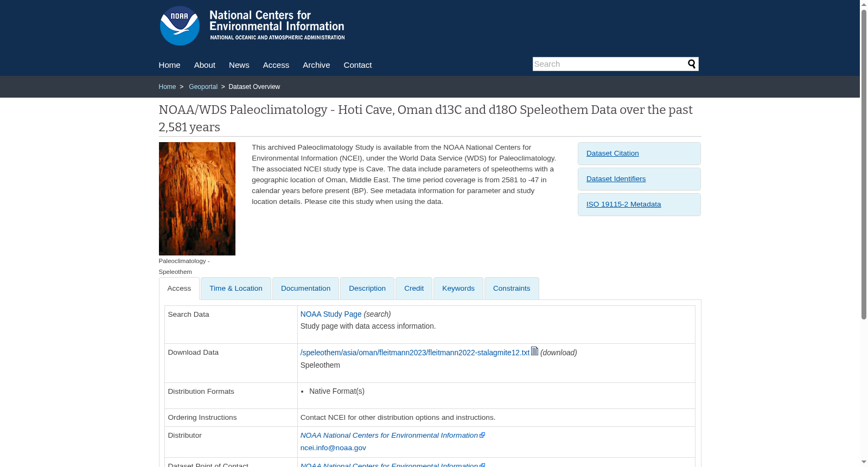This screenshot has height=467, width=868.
Task: Click the text file icon beside the download link
Action: click(534, 351)
